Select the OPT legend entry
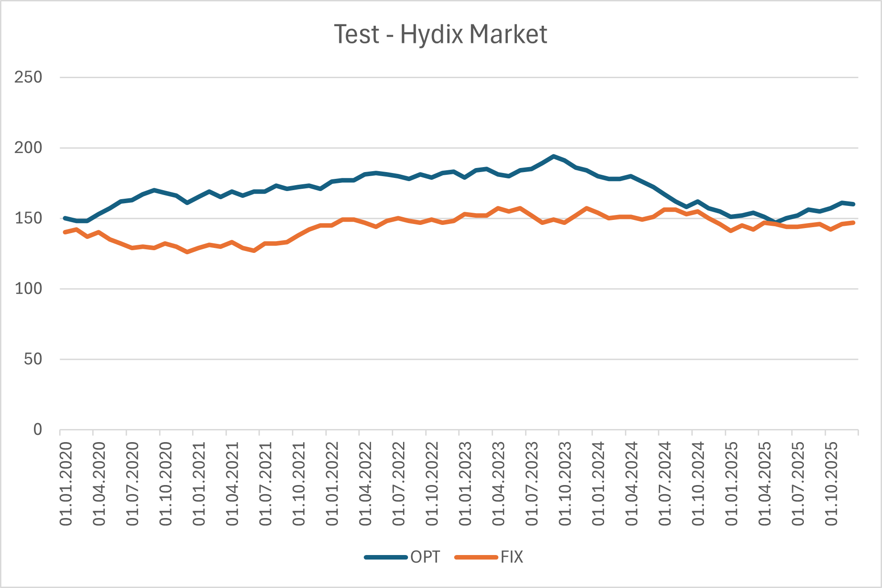The image size is (882, 588). click(x=425, y=557)
